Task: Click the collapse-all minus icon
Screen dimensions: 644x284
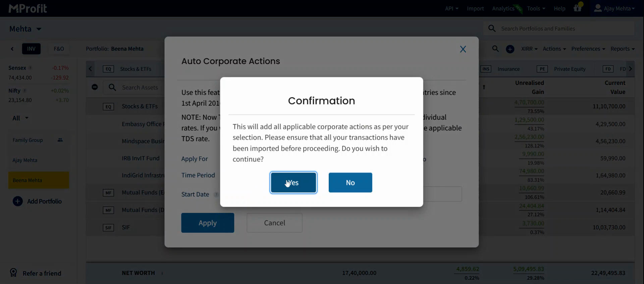Action: click(x=95, y=87)
